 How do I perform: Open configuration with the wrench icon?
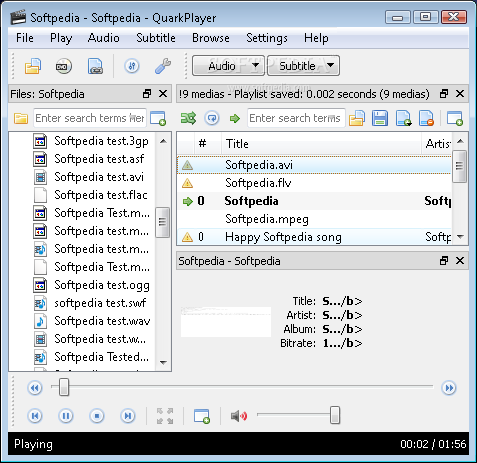pyautogui.click(x=163, y=66)
